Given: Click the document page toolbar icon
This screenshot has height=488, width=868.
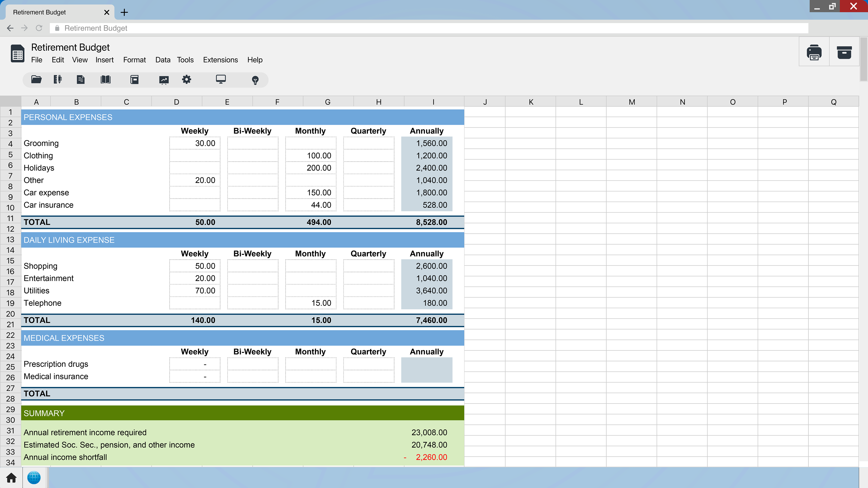Looking at the screenshot, I should (80, 80).
